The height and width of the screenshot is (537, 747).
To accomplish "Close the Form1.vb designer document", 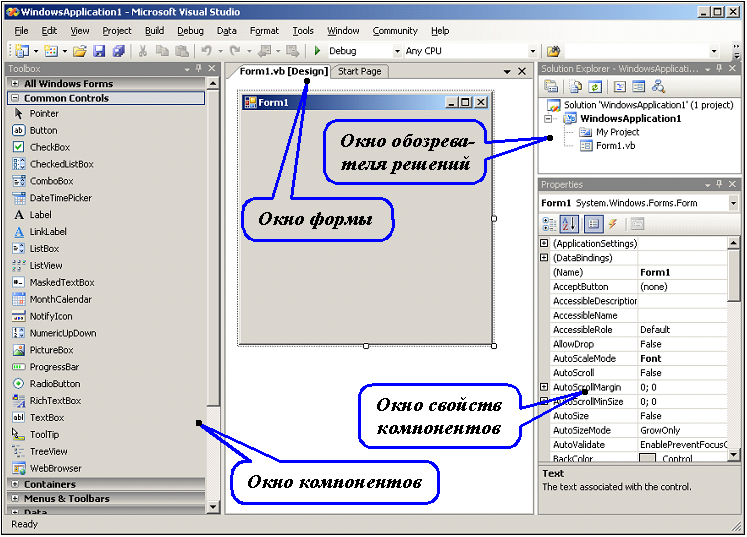I will coord(522,71).
